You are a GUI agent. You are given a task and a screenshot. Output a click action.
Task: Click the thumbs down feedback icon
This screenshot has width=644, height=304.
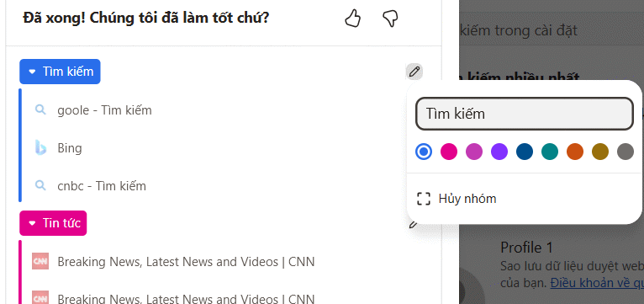point(390,19)
